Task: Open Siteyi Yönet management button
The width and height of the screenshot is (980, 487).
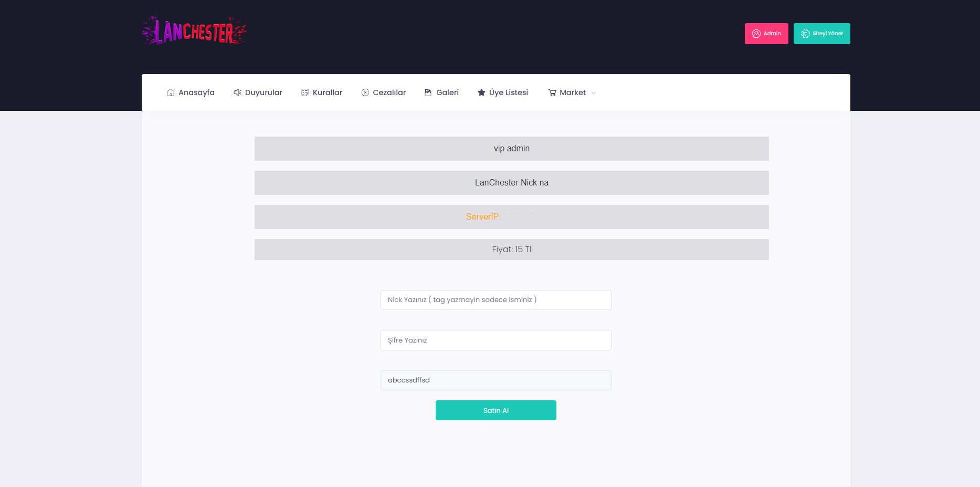Action: (821, 34)
